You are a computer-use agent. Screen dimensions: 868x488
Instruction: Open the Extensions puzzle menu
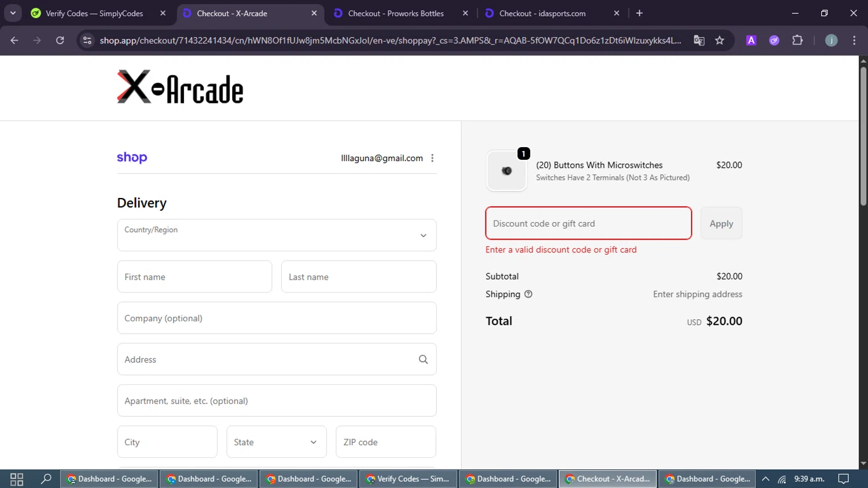tap(797, 40)
